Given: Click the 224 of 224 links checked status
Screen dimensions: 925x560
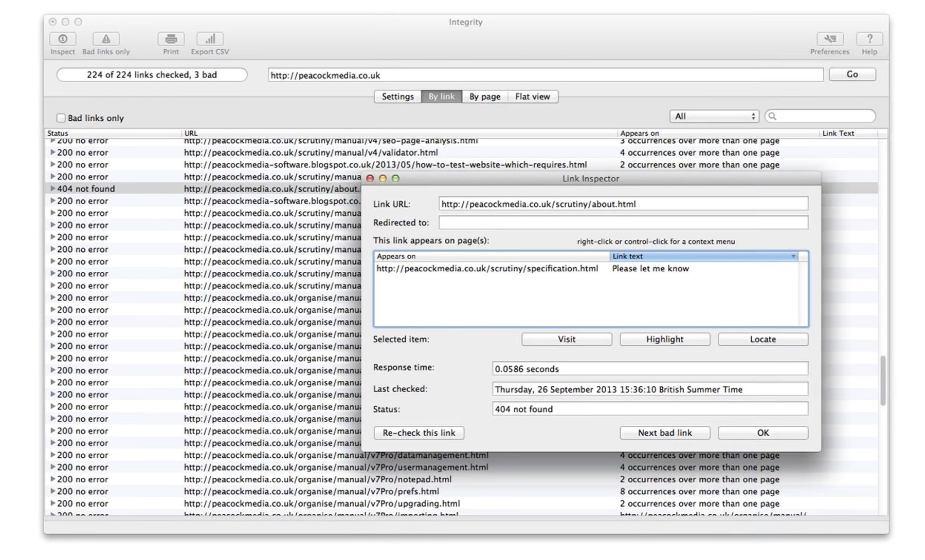Looking at the screenshot, I should click(152, 75).
